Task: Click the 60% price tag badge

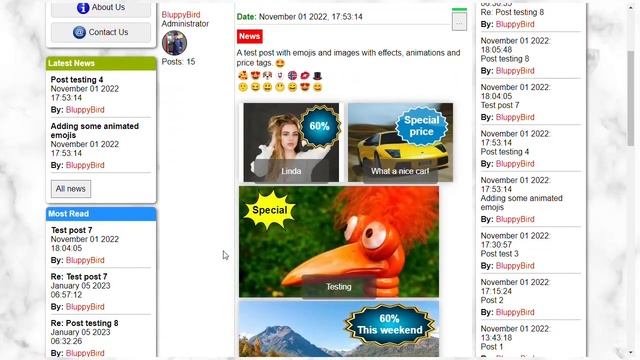Action: (x=319, y=126)
